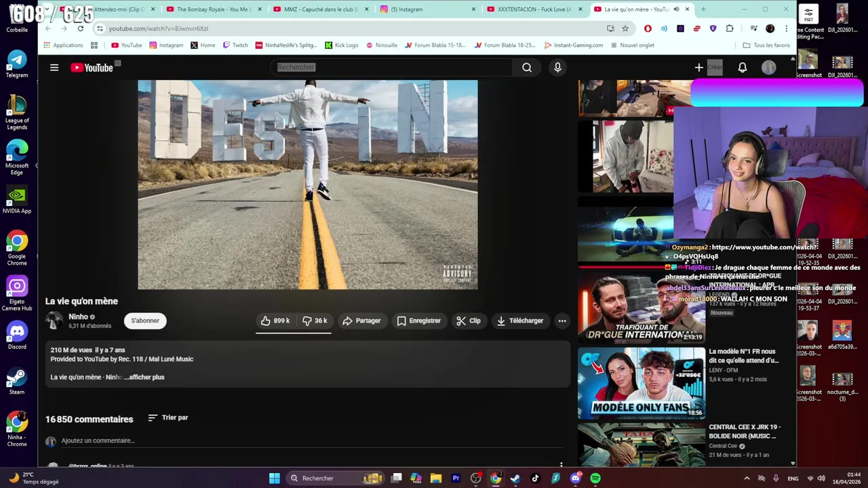Open the Modèle Only Fans video thumbnail
Image resolution: width=868 pixels, height=488 pixels.
click(x=642, y=383)
